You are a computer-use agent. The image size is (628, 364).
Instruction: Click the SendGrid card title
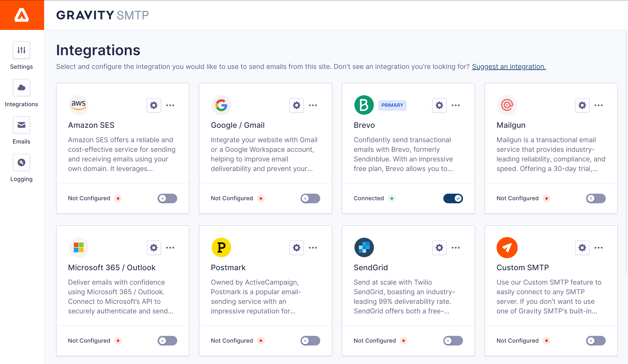click(x=371, y=267)
